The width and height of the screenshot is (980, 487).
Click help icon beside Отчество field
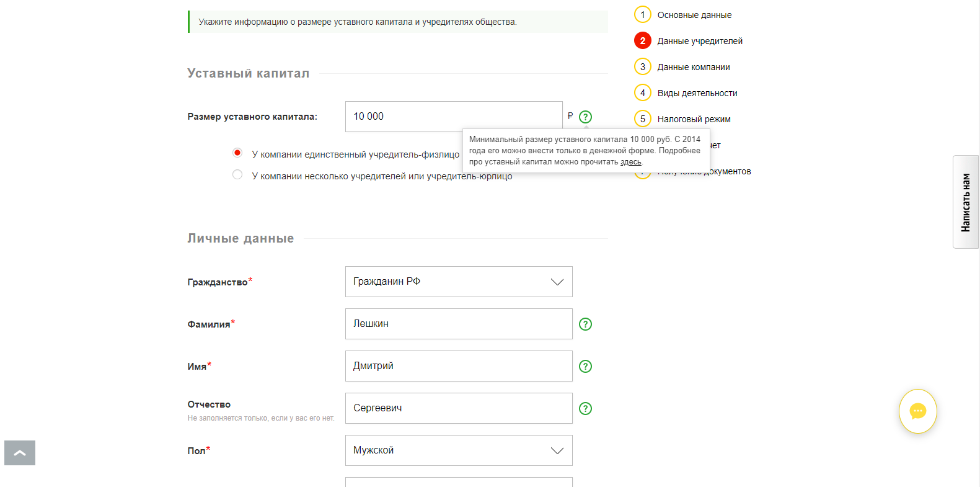585,408
